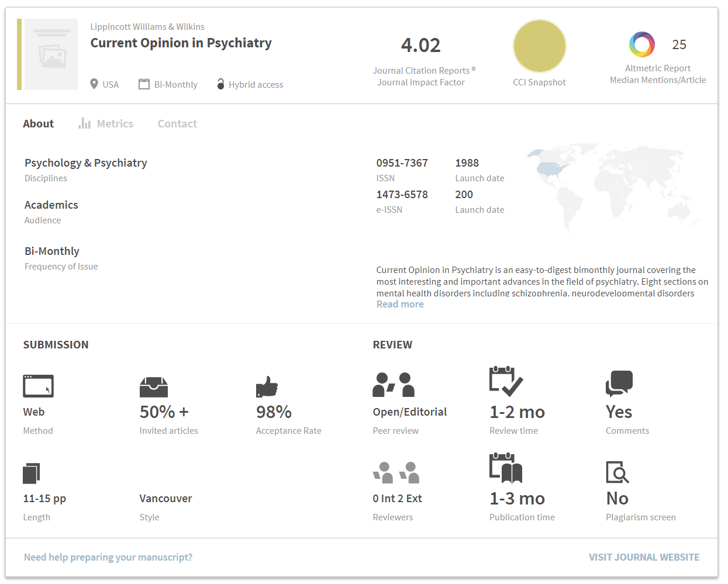Click the Open/Editorial peer review text
This screenshot has height=584, width=728.
tap(410, 412)
